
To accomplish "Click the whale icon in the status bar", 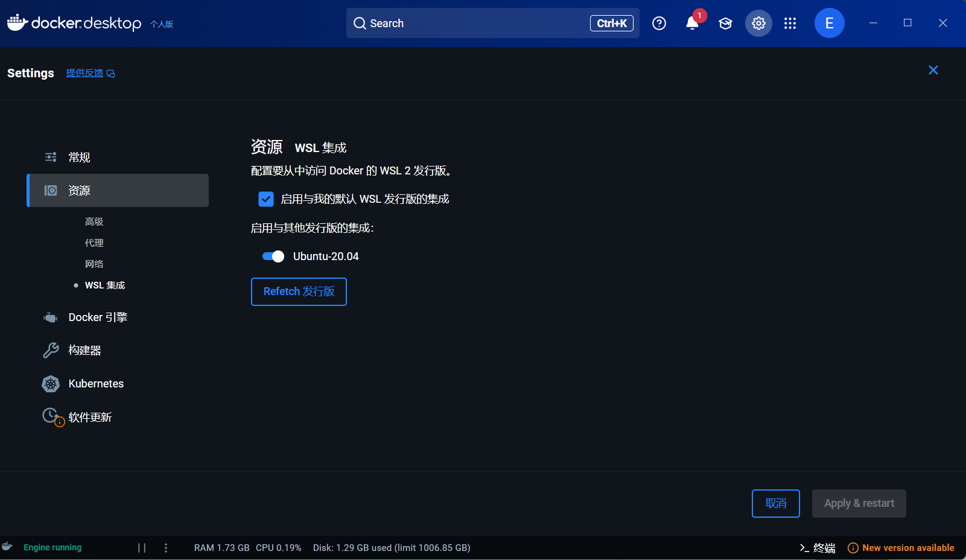I will [x=7, y=547].
